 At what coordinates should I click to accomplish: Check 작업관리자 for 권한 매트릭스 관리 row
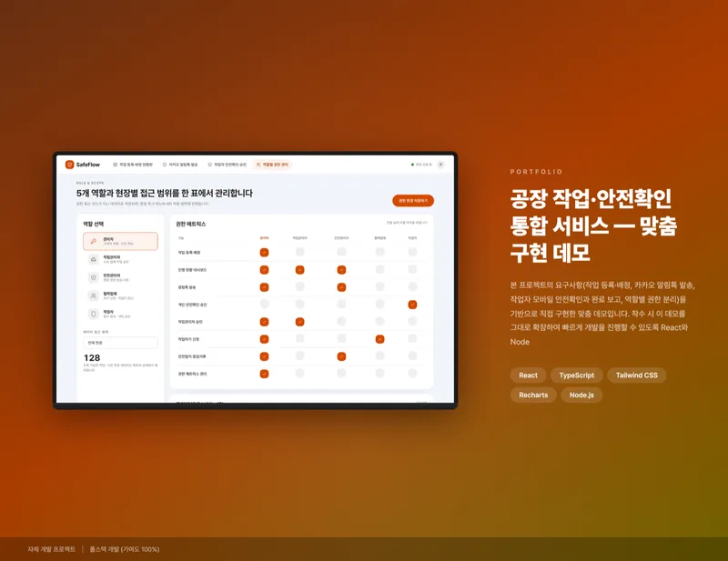[300, 373]
